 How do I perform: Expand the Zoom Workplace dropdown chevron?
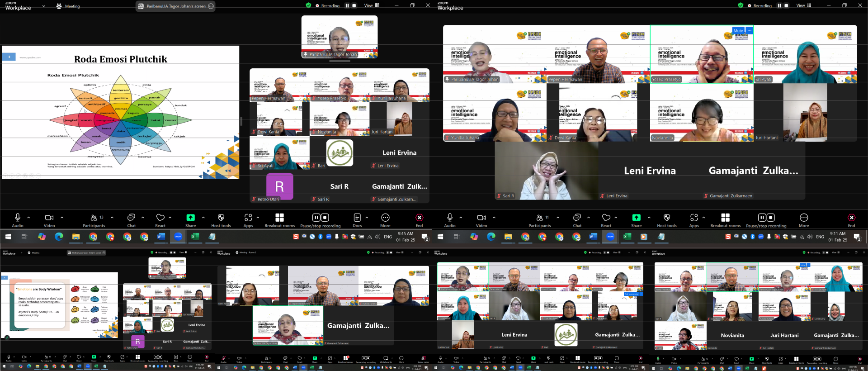(x=44, y=6)
